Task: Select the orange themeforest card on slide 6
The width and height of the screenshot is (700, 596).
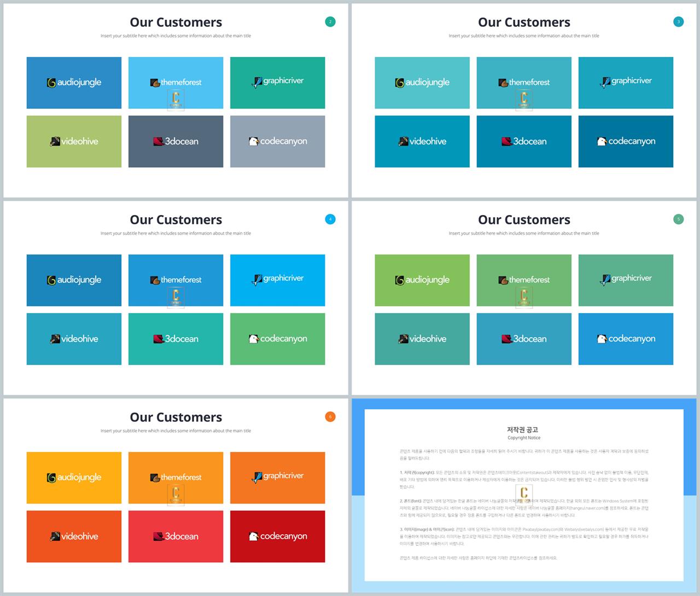Action: pyautogui.click(x=176, y=478)
